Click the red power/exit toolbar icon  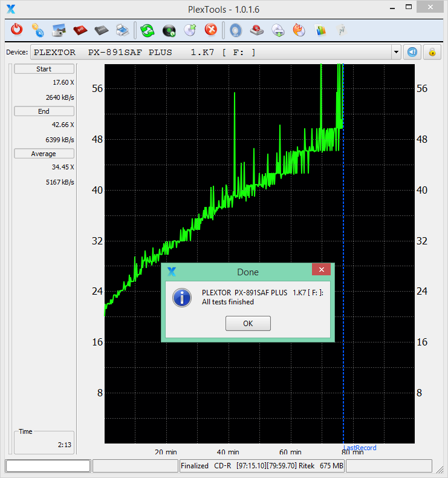coord(17,30)
